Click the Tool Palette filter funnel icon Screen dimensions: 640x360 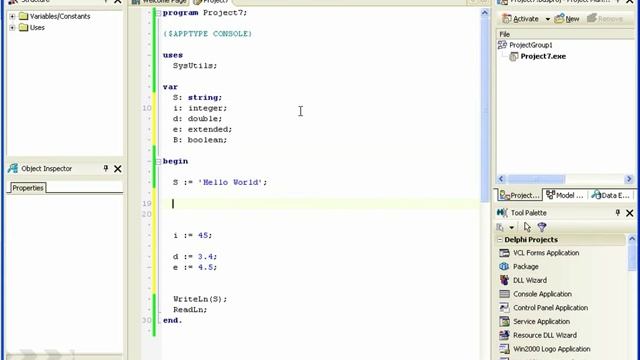click(x=542, y=227)
